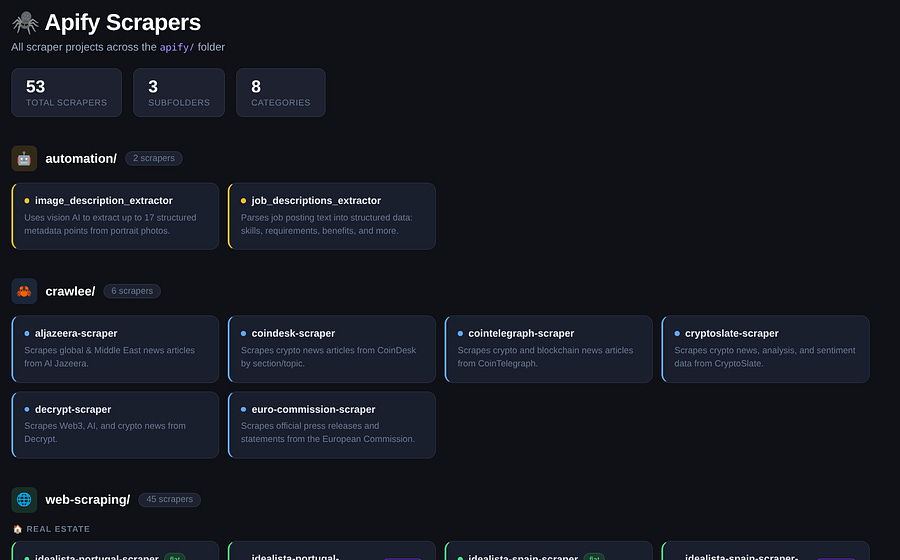This screenshot has height=560, width=900.
Task: Click the 3 Subfolders stat box
Action: [x=179, y=93]
